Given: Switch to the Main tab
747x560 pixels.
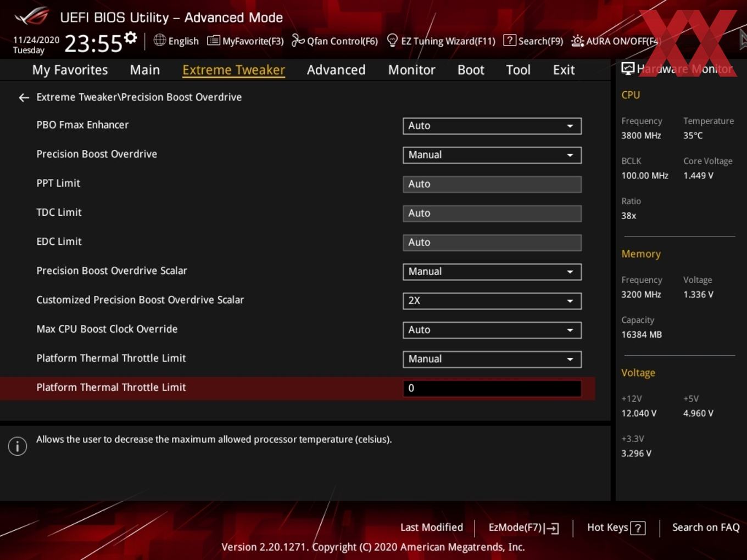Looking at the screenshot, I should point(145,70).
